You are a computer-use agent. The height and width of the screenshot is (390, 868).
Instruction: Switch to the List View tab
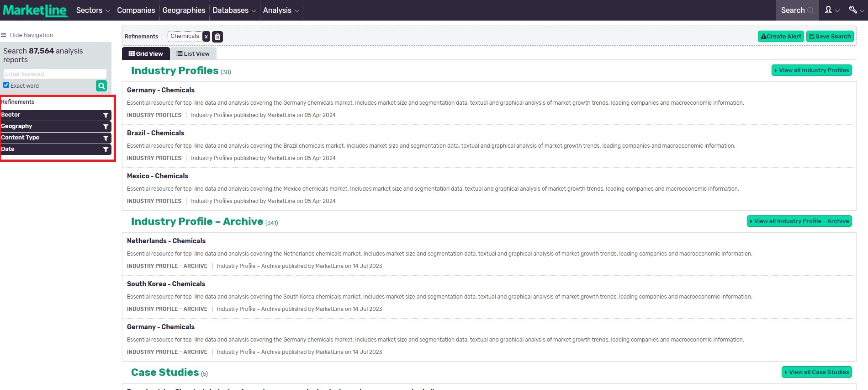click(x=193, y=53)
